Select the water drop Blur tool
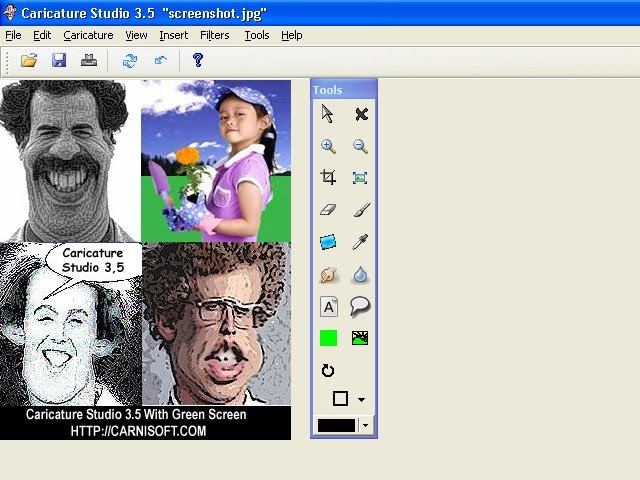640x480 pixels. [360, 274]
